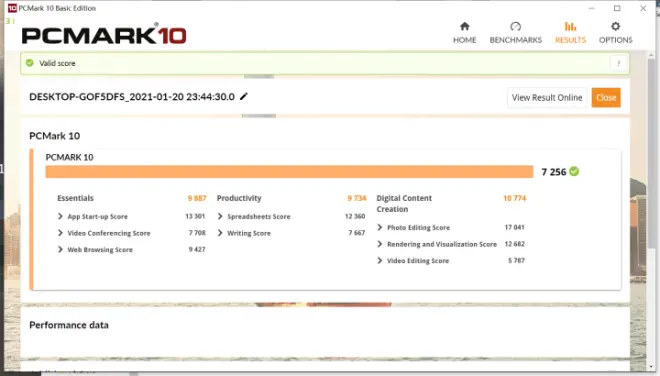The width and height of the screenshot is (660, 376).
Task: Click the Essentials heading
Action: (x=75, y=198)
